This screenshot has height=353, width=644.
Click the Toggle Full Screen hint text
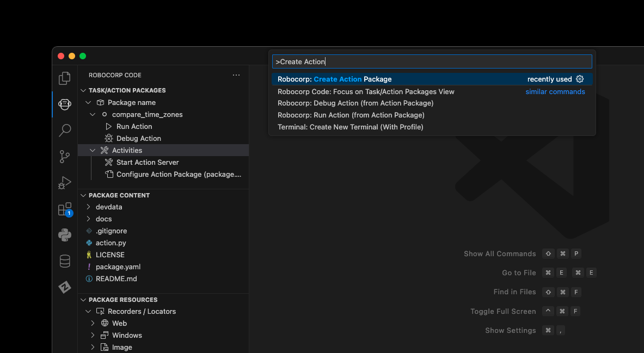point(503,311)
